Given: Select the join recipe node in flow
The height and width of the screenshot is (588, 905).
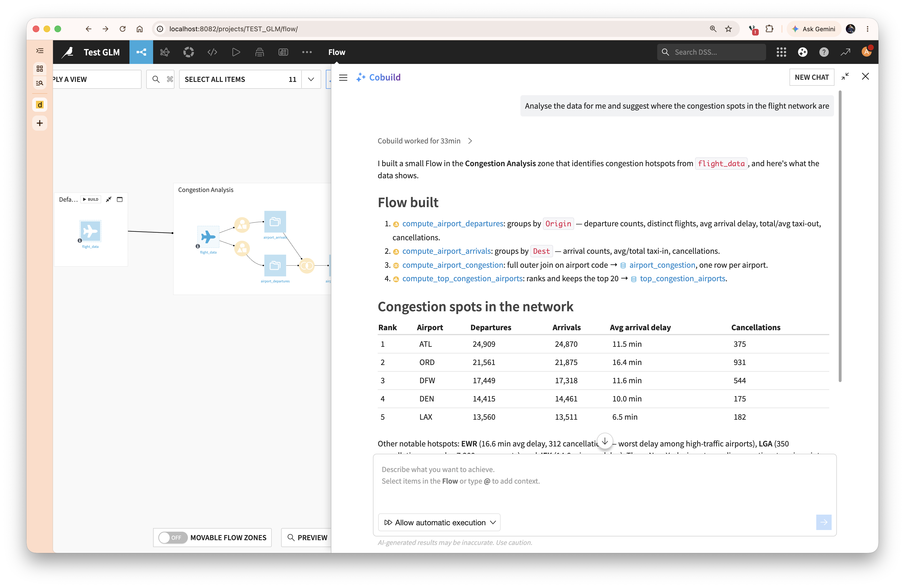Looking at the screenshot, I should click(307, 265).
